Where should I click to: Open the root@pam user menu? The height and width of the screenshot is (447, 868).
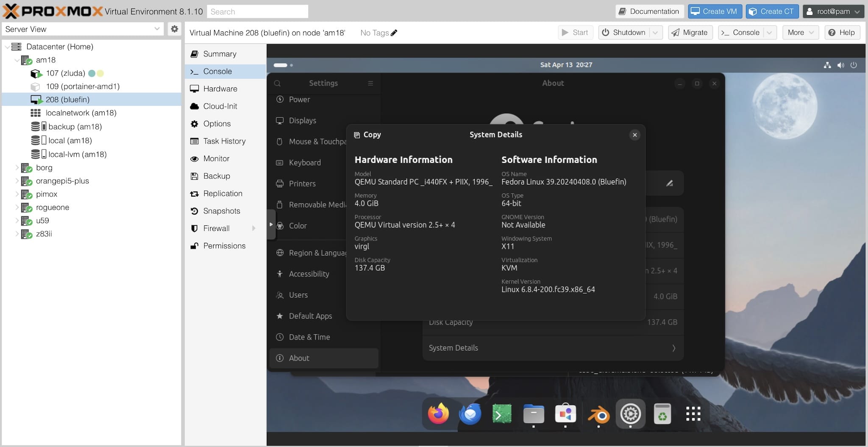(x=833, y=11)
